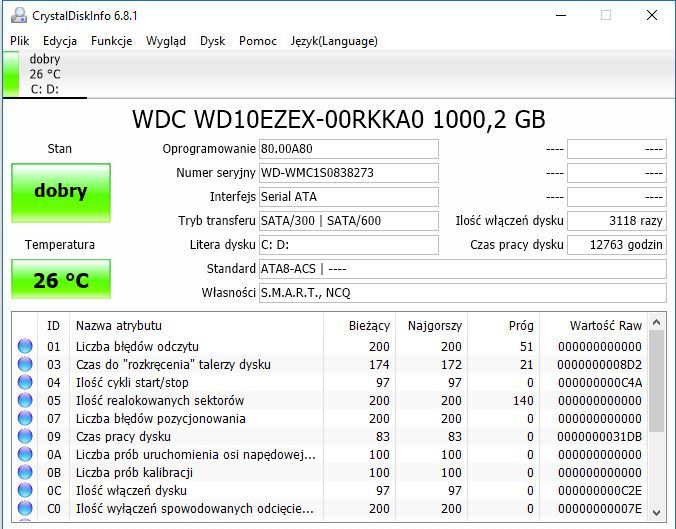
Task: Minimize the CrystalDiskInfo window
Action: pyautogui.click(x=561, y=16)
